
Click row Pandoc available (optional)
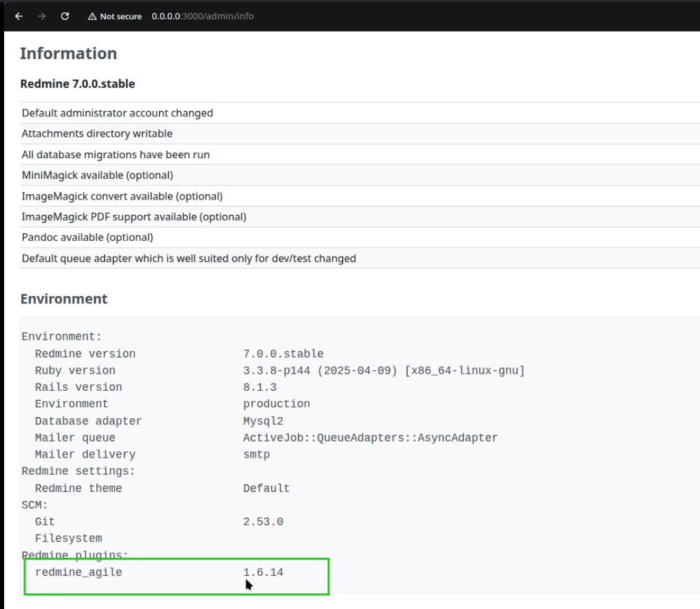click(360, 237)
